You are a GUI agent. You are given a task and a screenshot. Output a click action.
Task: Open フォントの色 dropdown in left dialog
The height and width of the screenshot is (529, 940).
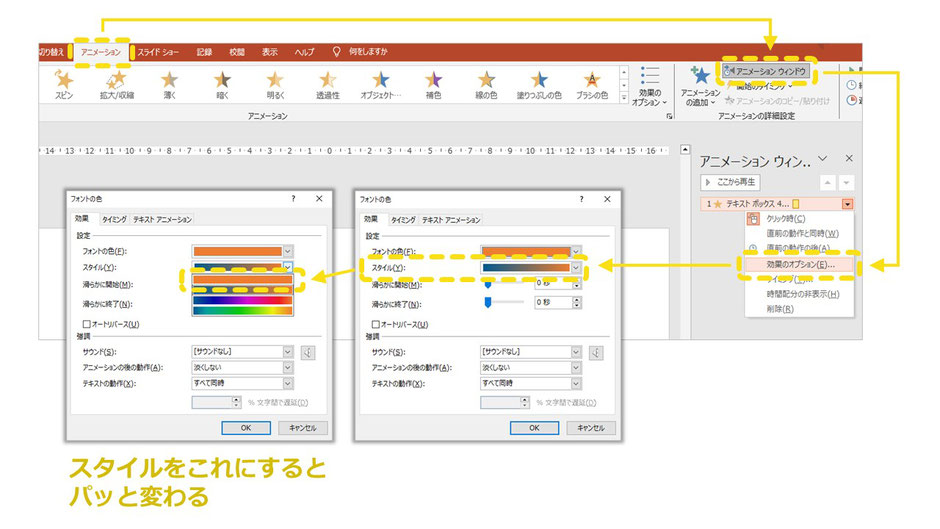click(x=288, y=251)
